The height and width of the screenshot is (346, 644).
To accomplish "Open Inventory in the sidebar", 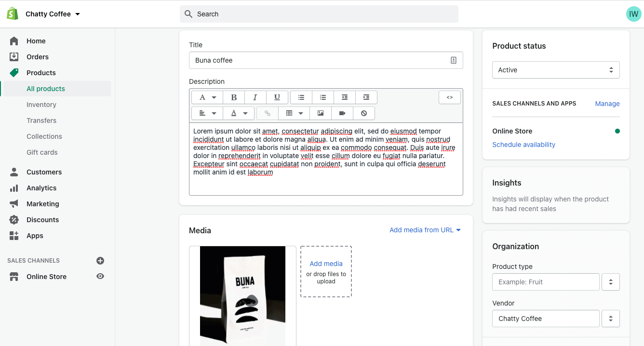I will [41, 105].
